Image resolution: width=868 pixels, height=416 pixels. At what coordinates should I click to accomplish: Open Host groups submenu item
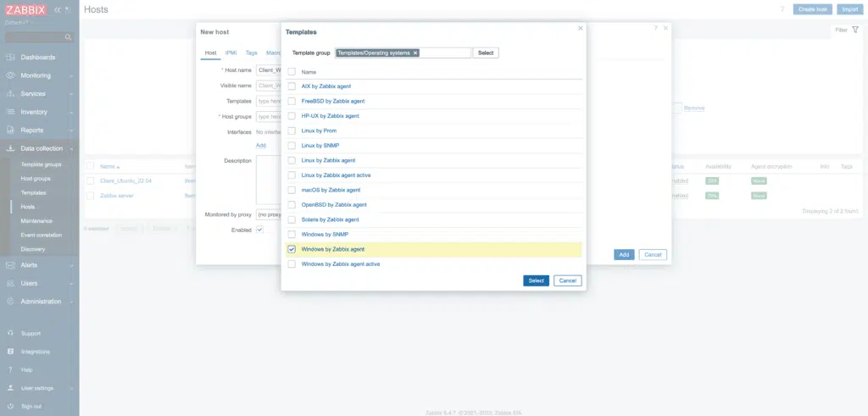click(36, 179)
